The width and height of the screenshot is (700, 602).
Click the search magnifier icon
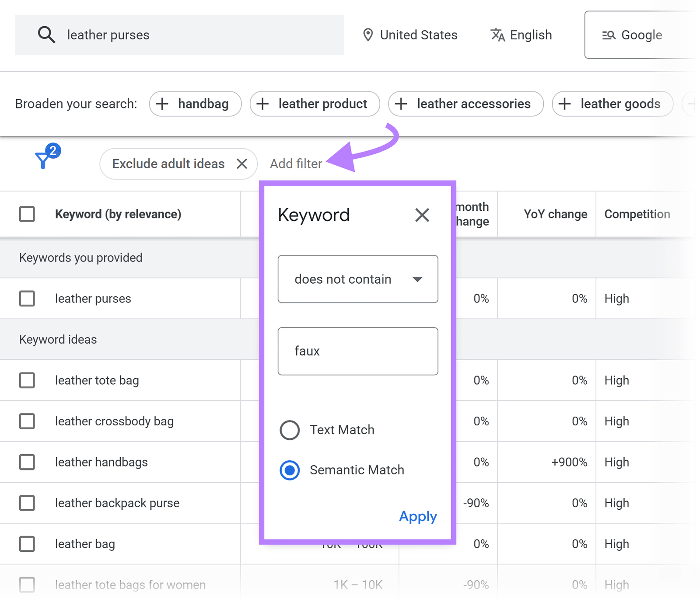tap(46, 35)
